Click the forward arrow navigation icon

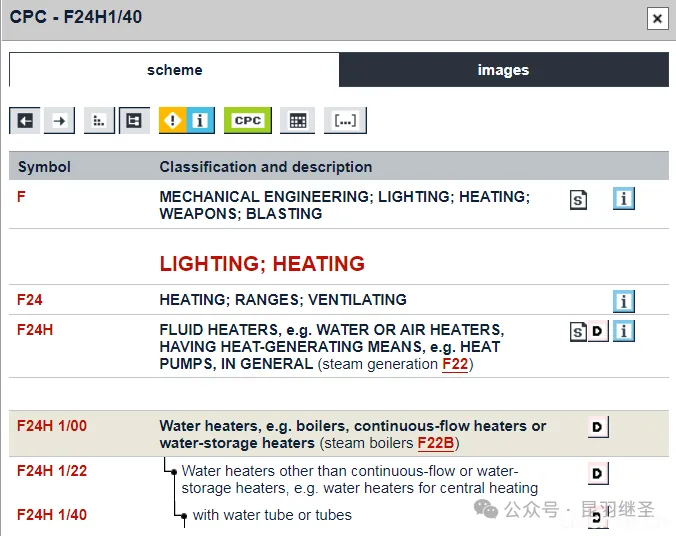(59, 121)
